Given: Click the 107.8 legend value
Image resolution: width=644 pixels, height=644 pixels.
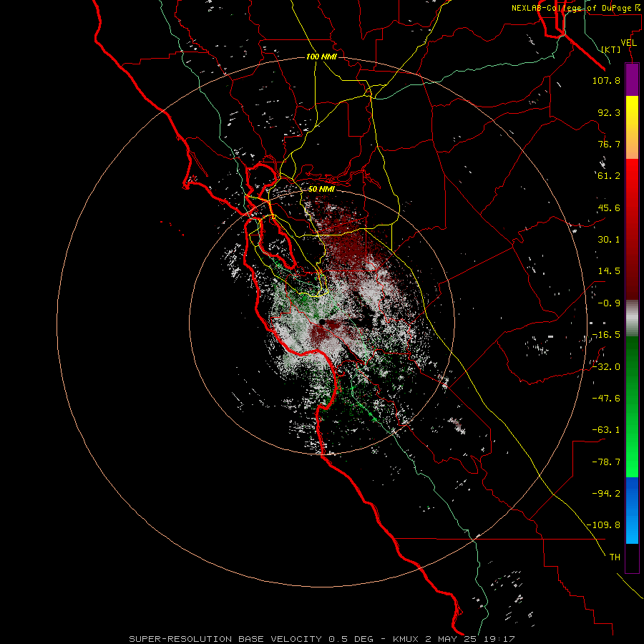Looking at the screenshot, I should 606,80.
